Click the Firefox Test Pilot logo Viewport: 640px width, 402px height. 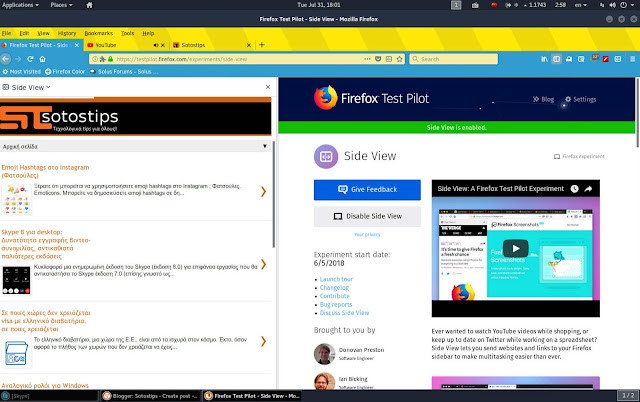pos(371,98)
